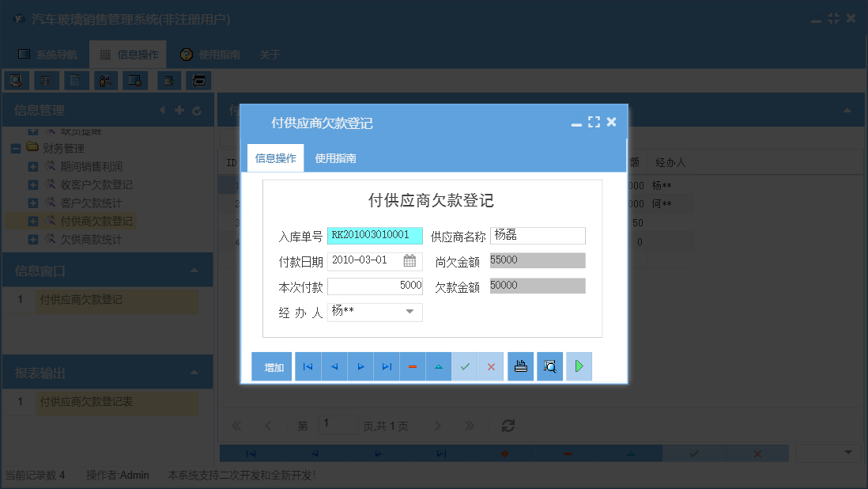Select the print icon in the dialog toolbar
This screenshot has height=489, width=868.
point(520,366)
